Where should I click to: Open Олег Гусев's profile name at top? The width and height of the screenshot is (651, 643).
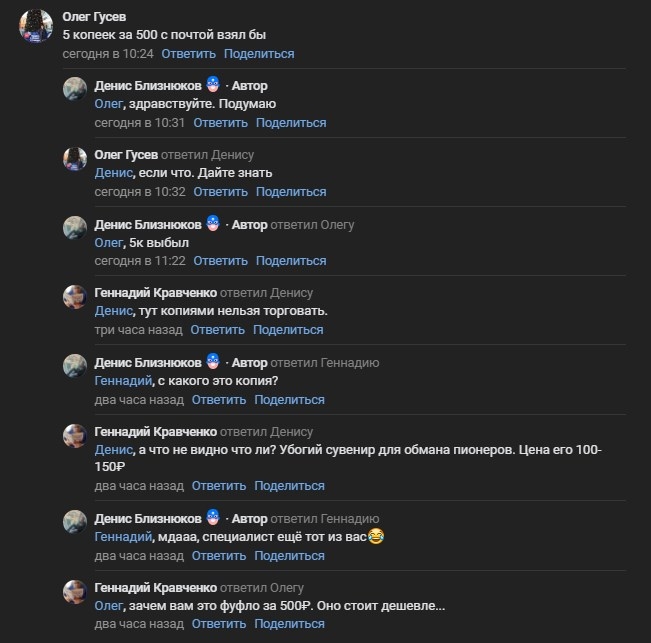coord(94,16)
